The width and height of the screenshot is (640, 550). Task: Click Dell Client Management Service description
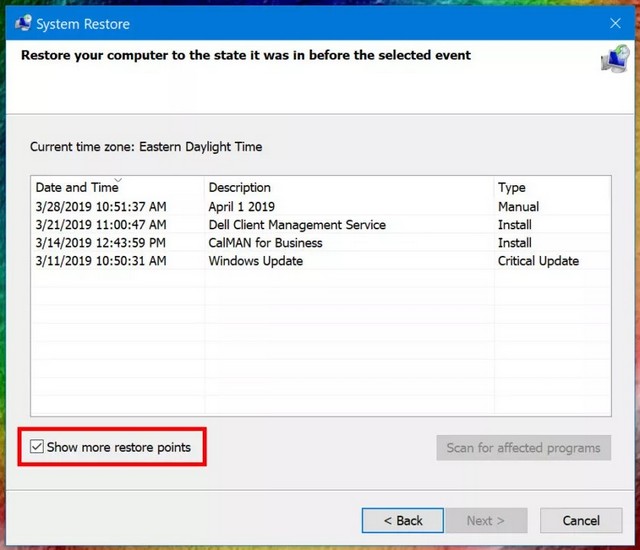(297, 224)
